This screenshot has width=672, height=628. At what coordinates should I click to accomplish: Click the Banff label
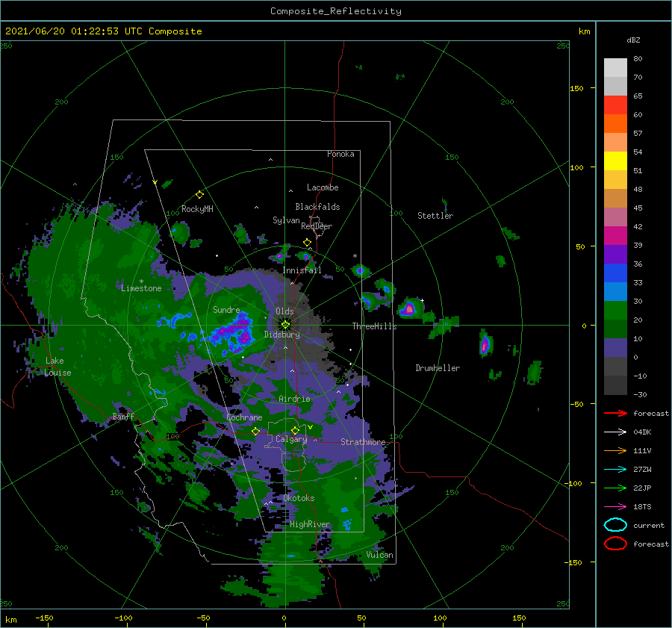[123, 417]
